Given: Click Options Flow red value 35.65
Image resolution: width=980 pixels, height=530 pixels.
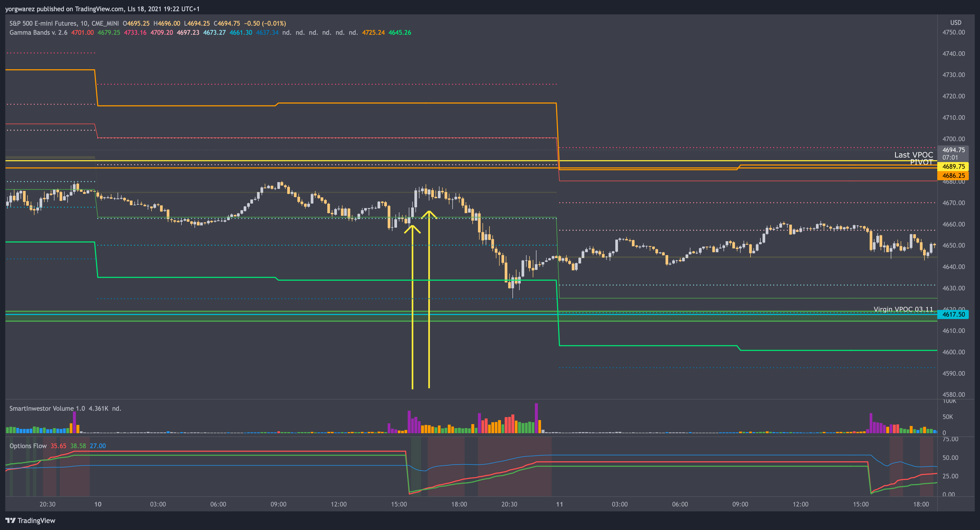Looking at the screenshot, I should point(58,446).
